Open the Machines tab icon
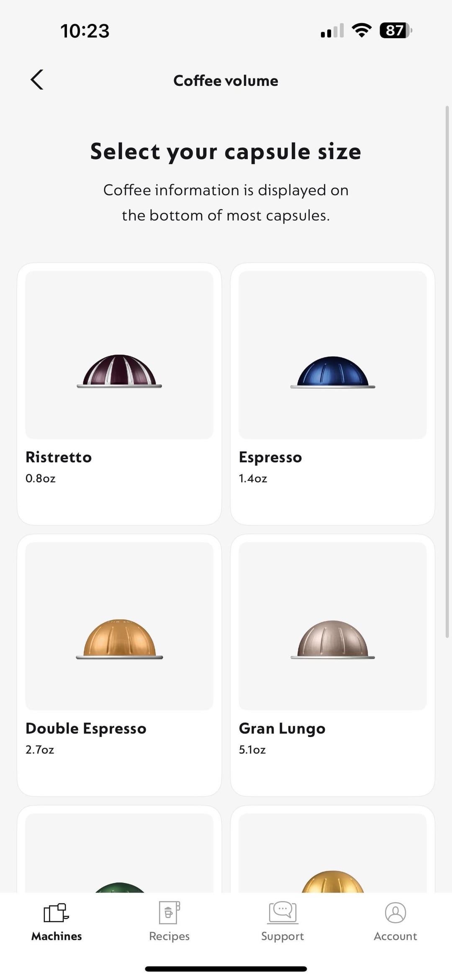452x980 pixels. coord(56,913)
